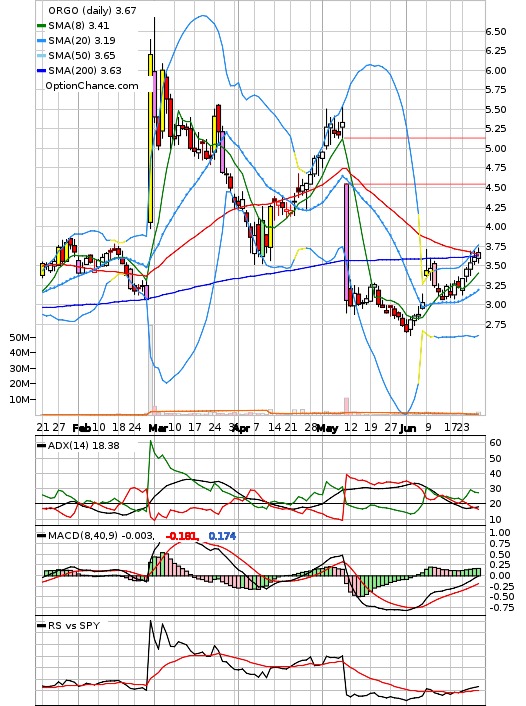Screen dimensions: 526x706
Task: Click the green SMA(8) legend color swatch
Action: coord(41,26)
